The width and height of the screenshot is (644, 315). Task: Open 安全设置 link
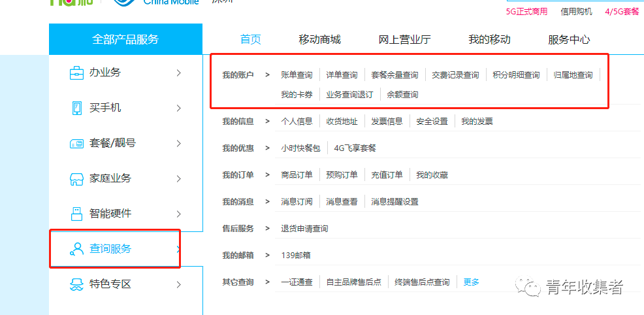(432, 122)
